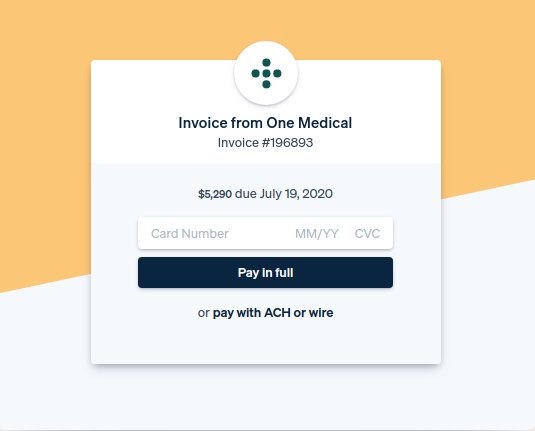Viewport: 535px width, 431px height.
Task: Select the Invoice #196893 number text
Action: tap(265, 143)
